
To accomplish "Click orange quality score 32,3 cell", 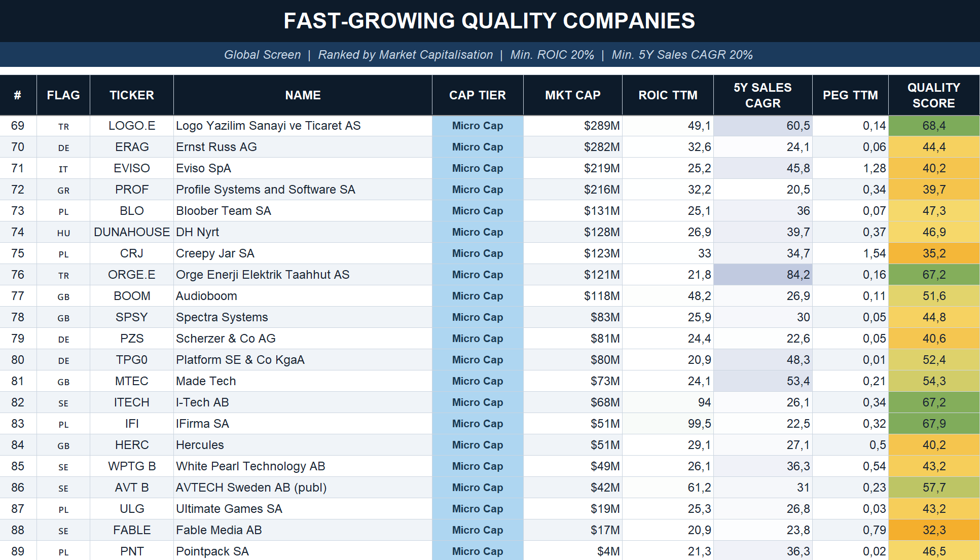I will coord(933,530).
